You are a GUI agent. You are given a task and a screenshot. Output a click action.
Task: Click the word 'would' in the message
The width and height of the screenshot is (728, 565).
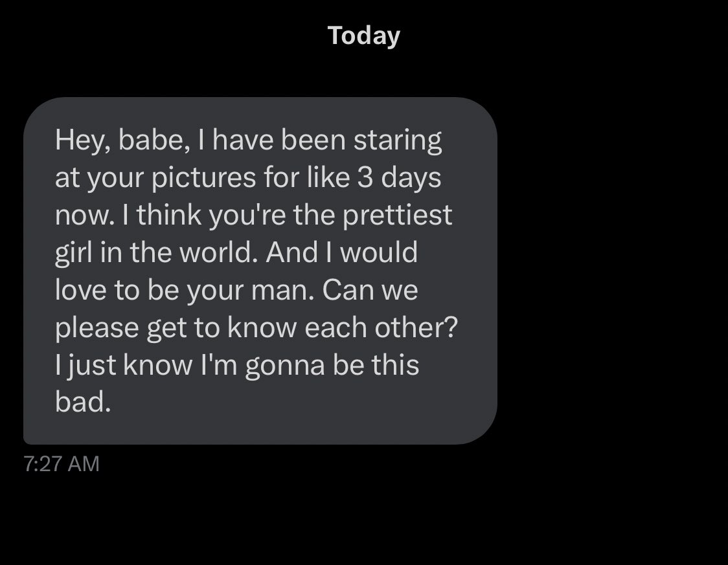(379, 253)
